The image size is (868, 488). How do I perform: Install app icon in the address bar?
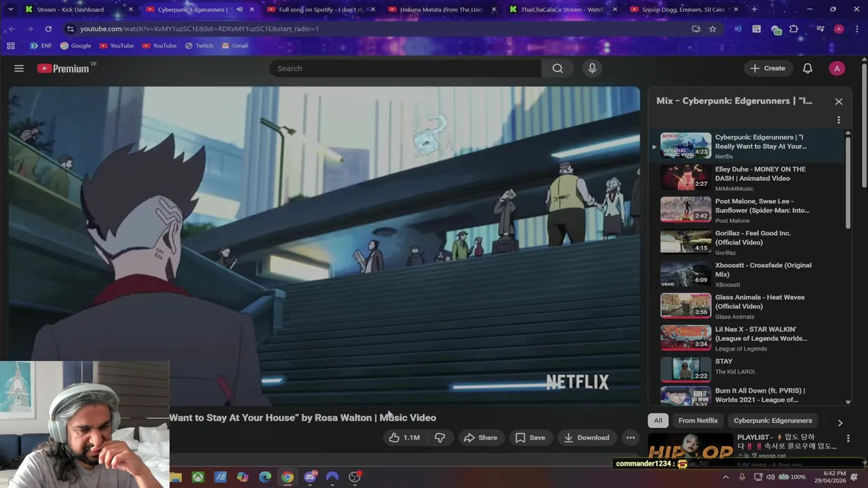coord(696,29)
